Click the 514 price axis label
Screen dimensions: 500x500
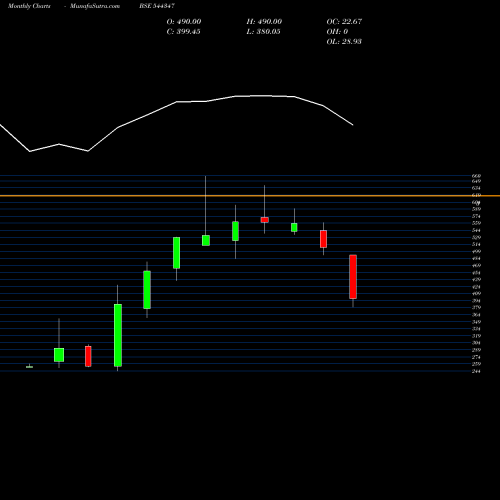pyautogui.click(x=476, y=244)
